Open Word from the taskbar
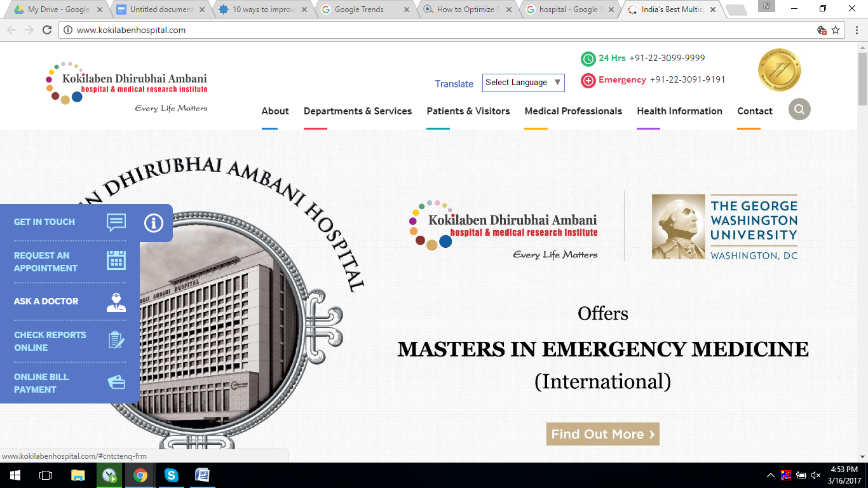The height and width of the screenshot is (488, 868). click(202, 475)
